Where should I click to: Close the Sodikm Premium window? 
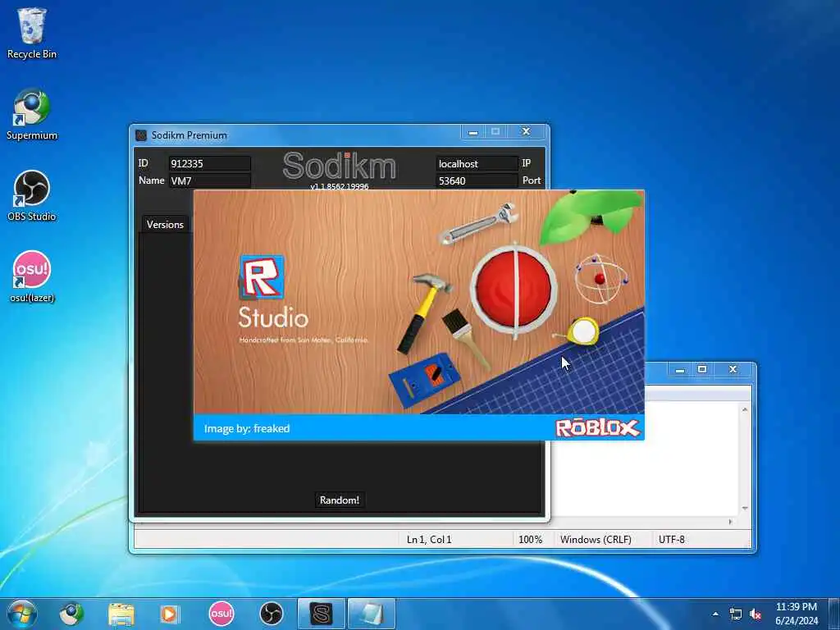526,132
